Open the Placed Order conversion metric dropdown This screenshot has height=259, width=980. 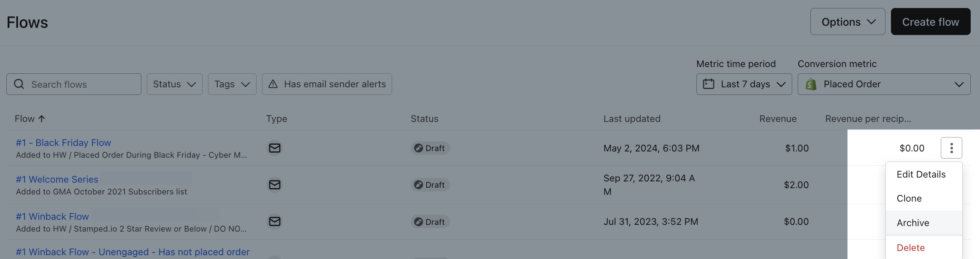click(884, 84)
